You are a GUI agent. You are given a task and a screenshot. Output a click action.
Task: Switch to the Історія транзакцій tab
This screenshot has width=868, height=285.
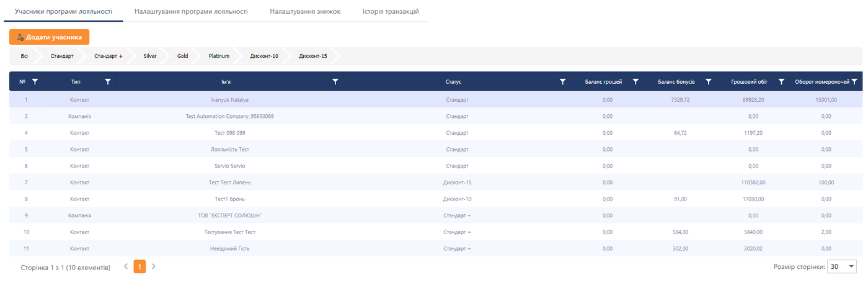point(391,11)
